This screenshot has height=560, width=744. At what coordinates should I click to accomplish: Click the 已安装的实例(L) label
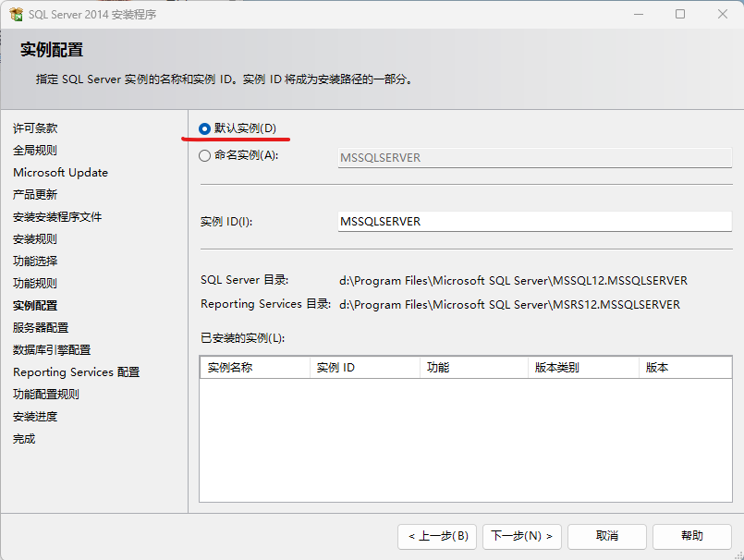coord(242,338)
